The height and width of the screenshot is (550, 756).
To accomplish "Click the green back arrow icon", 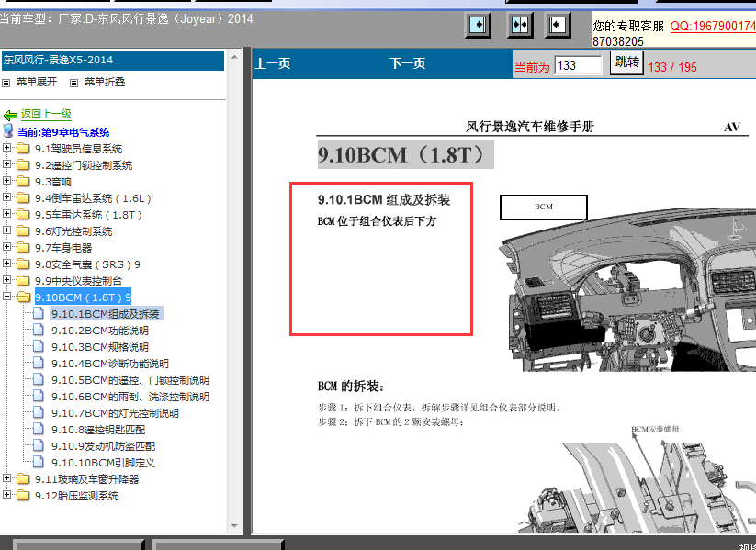I will (x=10, y=115).
